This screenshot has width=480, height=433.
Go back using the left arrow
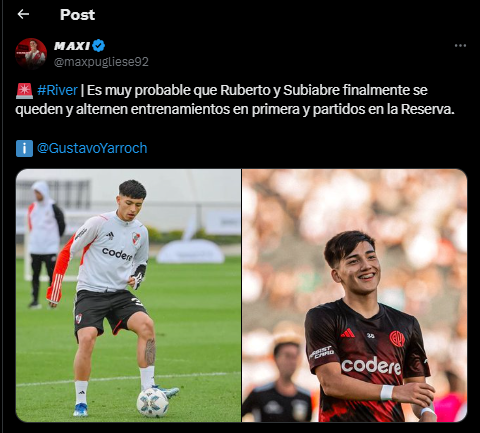23,14
